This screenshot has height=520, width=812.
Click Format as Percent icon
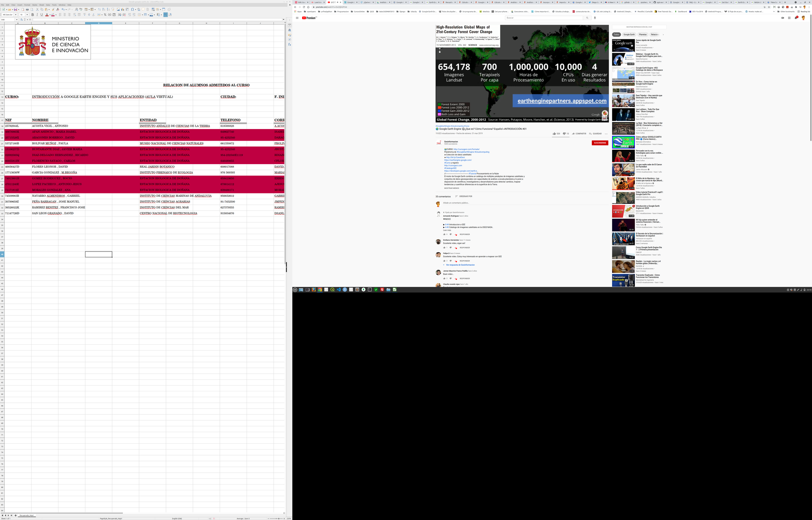(x=105, y=15)
